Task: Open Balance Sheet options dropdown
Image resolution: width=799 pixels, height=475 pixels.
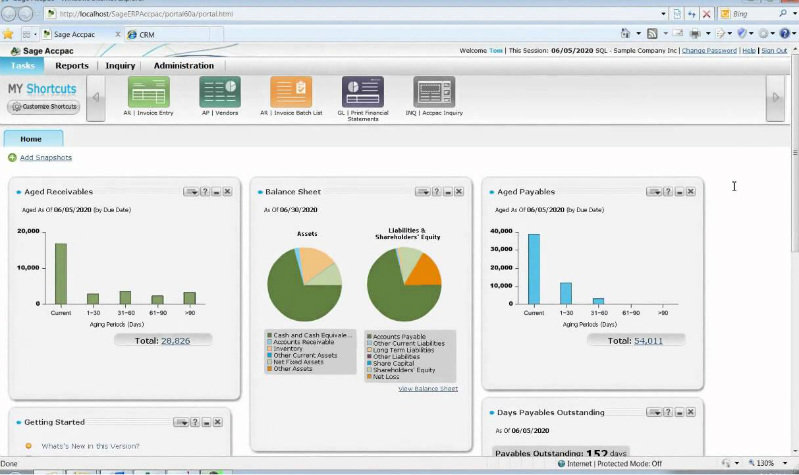Action: (422, 192)
